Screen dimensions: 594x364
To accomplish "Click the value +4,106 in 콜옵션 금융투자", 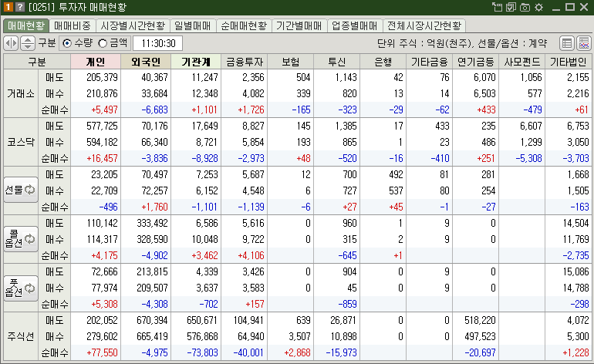I will [x=251, y=255].
